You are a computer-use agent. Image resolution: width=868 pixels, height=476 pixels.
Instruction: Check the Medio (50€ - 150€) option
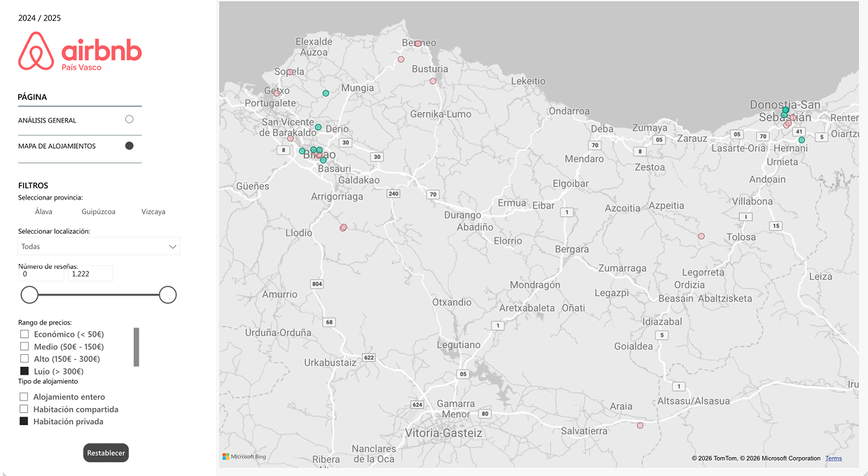click(x=23, y=346)
